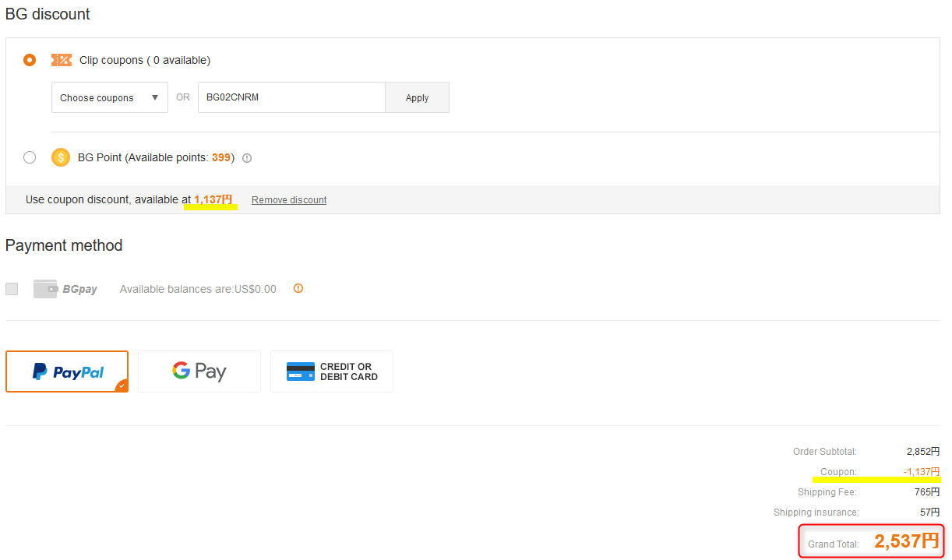
Task: Click the BGpay wallet icon
Action: pos(45,289)
